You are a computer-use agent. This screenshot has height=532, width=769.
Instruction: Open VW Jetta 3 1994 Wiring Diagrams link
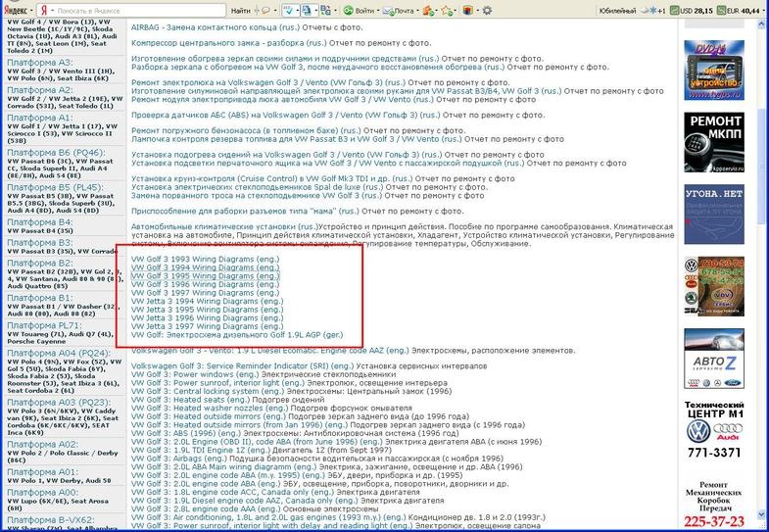pyautogui.click(x=207, y=301)
